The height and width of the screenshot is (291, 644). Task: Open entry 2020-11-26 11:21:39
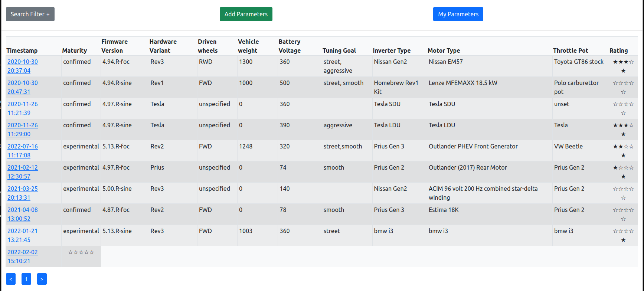[x=23, y=108]
